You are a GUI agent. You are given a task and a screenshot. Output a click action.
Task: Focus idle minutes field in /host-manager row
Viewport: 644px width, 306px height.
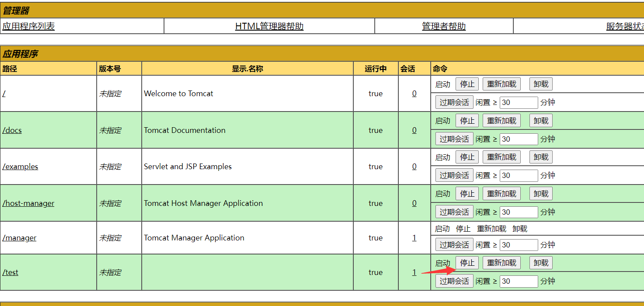519,212
